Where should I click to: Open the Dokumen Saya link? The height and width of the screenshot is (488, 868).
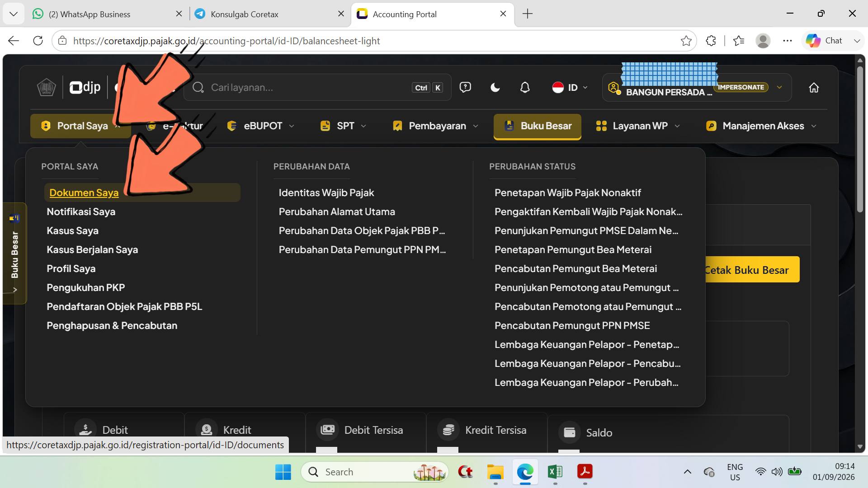tap(84, 192)
